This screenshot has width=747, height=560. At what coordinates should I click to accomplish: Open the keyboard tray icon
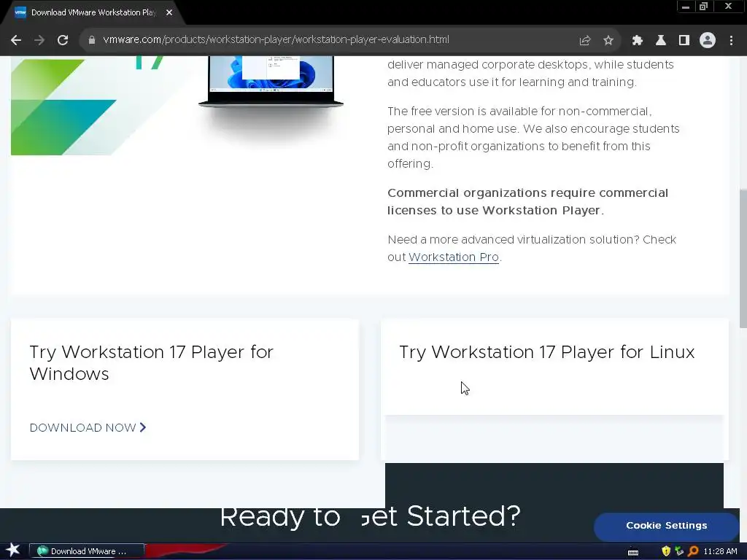(x=633, y=552)
